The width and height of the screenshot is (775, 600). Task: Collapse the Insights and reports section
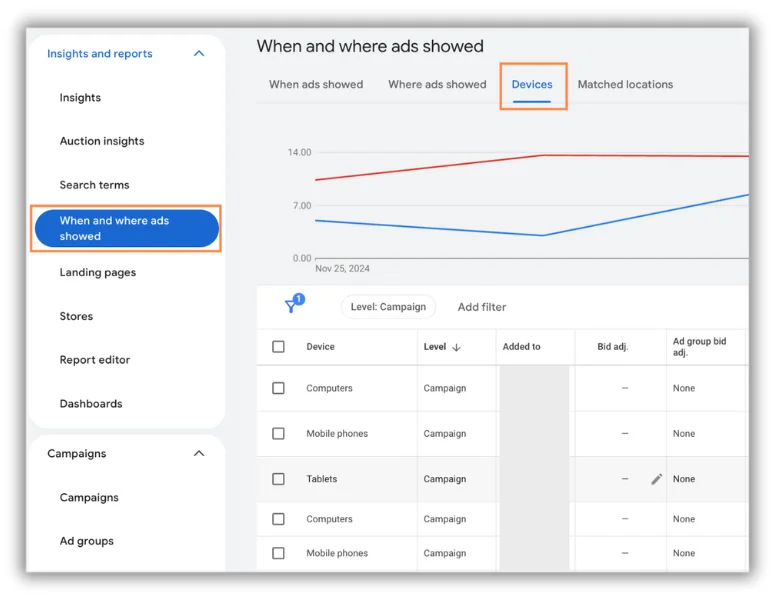[199, 53]
